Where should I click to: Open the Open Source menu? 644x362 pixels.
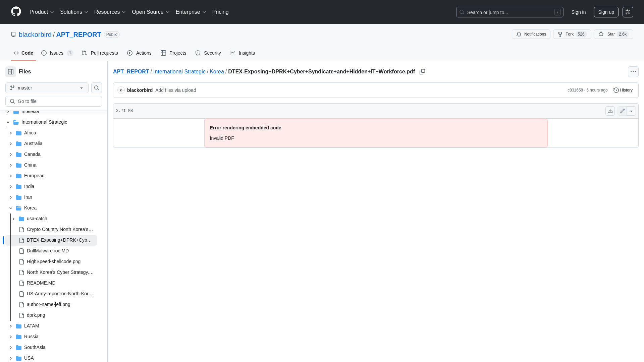click(x=151, y=12)
